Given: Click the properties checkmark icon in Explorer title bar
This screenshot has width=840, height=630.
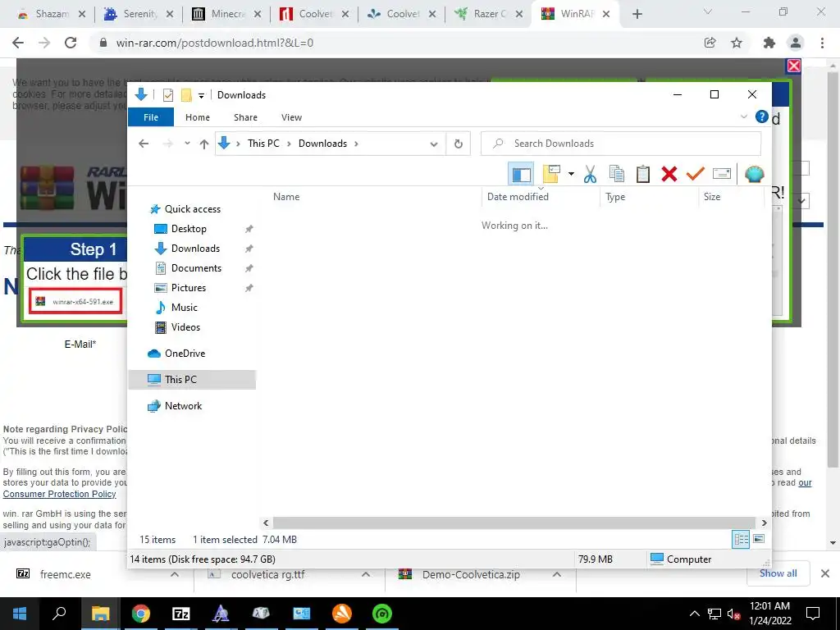Looking at the screenshot, I should coord(168,95).
